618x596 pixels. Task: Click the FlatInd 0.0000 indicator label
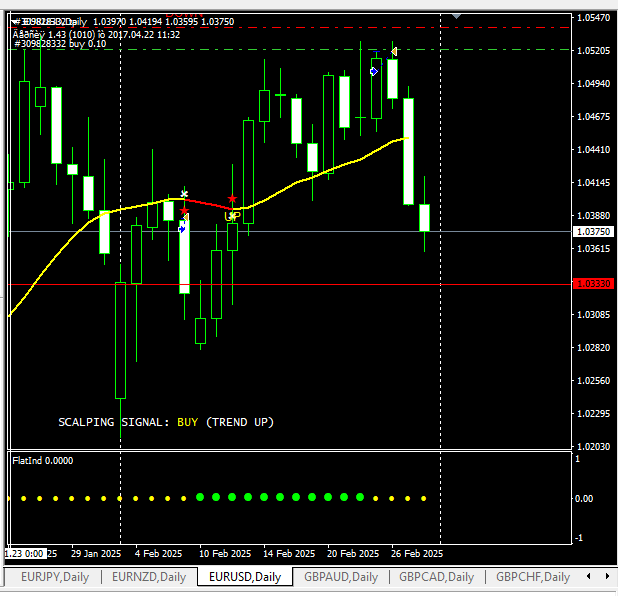click(43, 460)
